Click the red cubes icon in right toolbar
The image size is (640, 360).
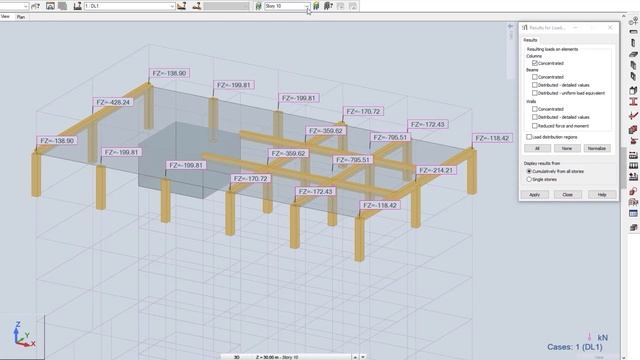(x=633, y=129)
